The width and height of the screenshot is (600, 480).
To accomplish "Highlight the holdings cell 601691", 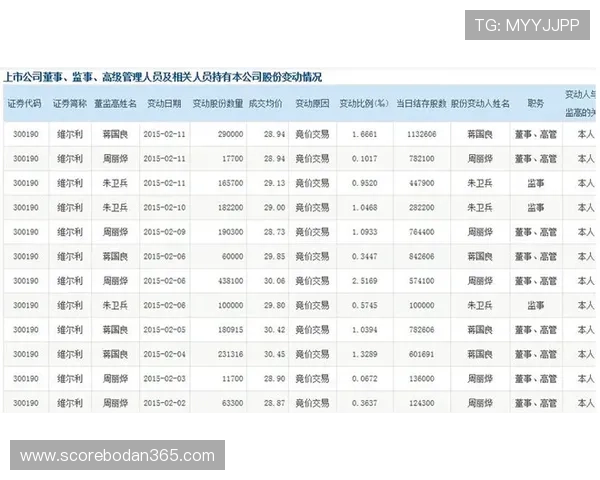I will pos(422,354).
